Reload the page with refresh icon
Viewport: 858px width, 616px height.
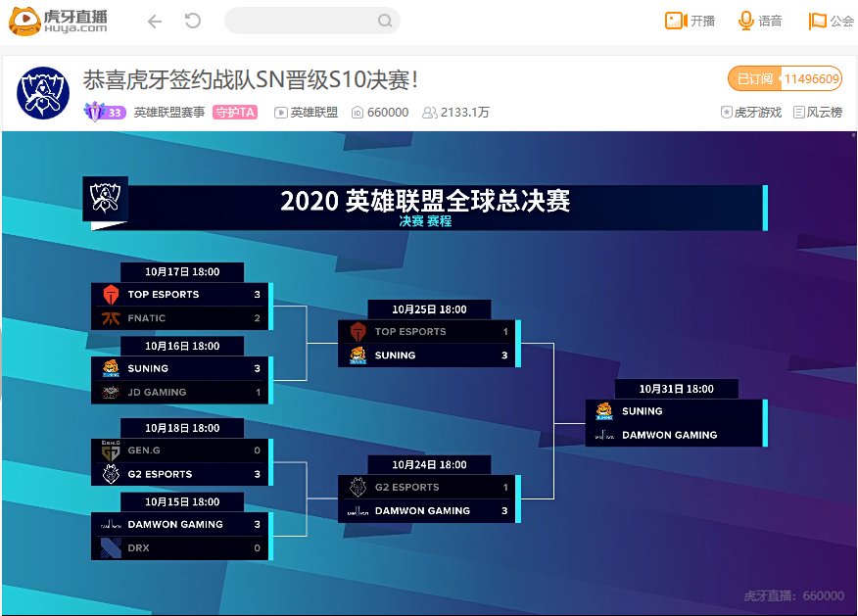tap(193, 21)
